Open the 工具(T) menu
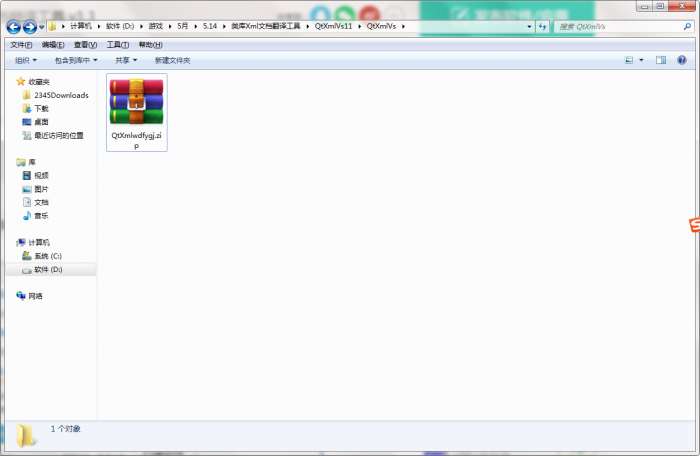Viewport: 700px width, 456px height. coord(118,45)
